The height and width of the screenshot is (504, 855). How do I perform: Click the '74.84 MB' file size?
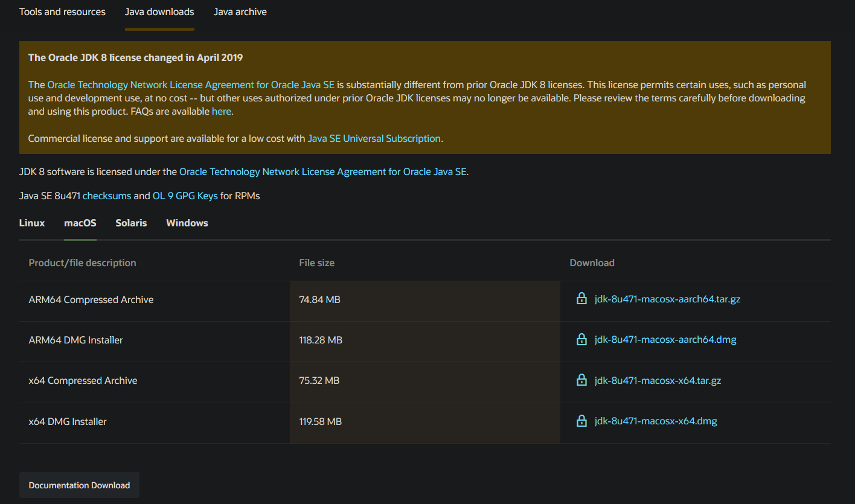320,300
